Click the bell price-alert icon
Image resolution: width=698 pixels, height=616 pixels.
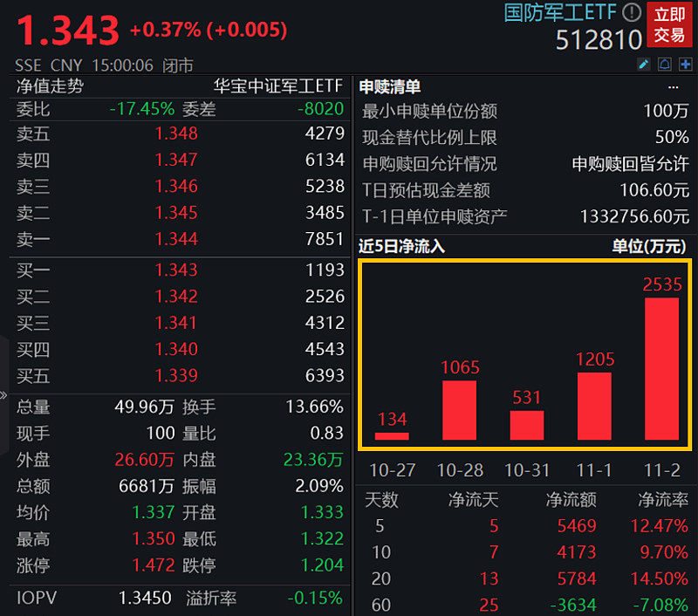click(x=665, y=64)
